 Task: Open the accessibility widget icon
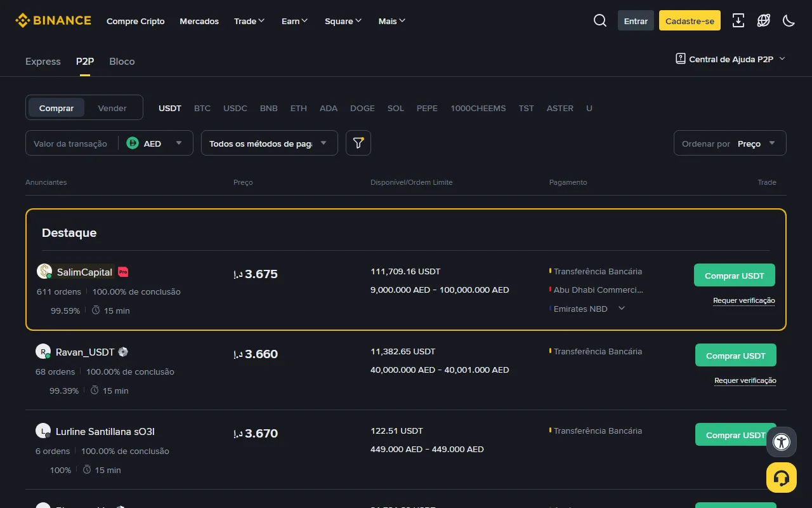point(782,442)
